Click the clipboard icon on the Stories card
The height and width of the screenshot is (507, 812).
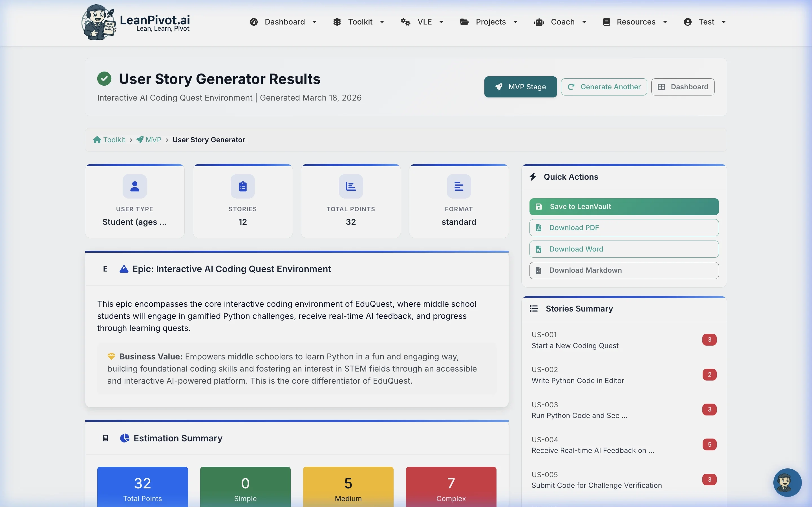coord(242,186)
